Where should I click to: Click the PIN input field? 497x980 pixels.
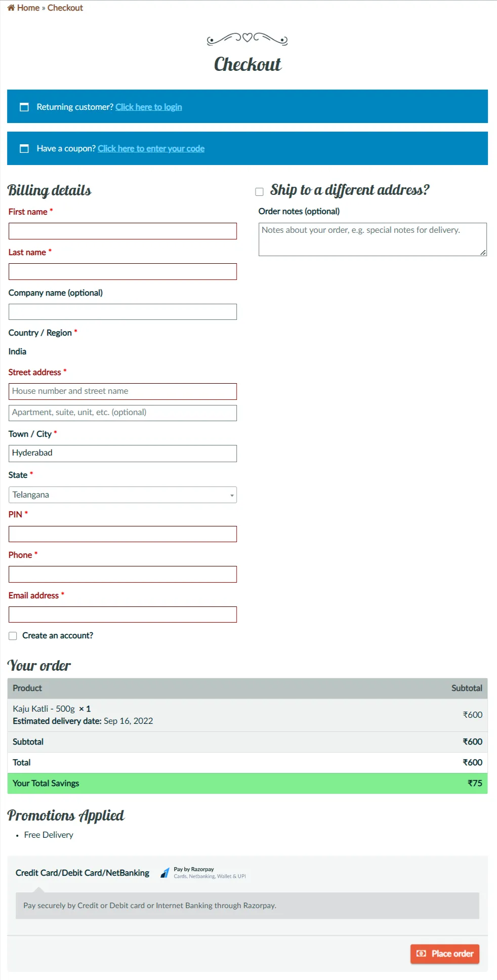pyautogui.click(x=122, y=534)
